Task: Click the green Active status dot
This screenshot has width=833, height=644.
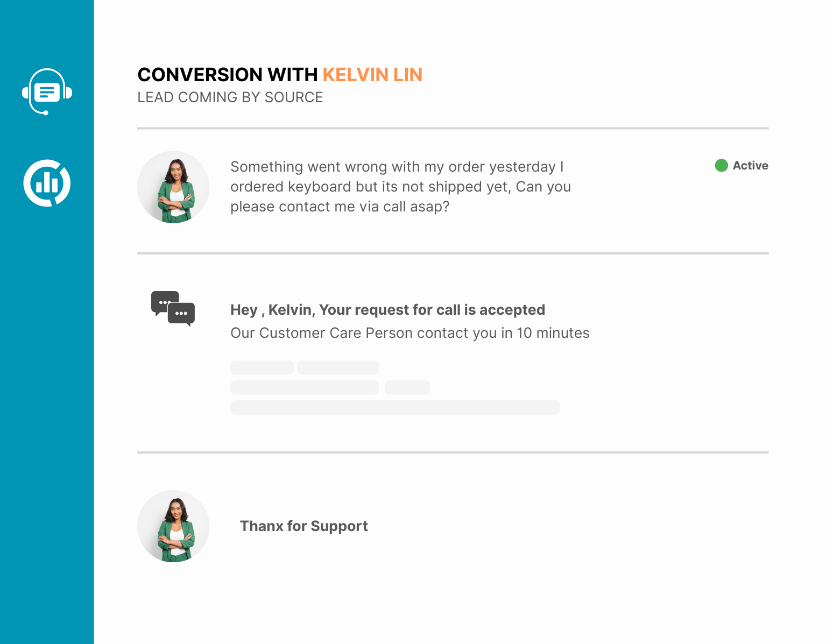Action: coord(721,166)
